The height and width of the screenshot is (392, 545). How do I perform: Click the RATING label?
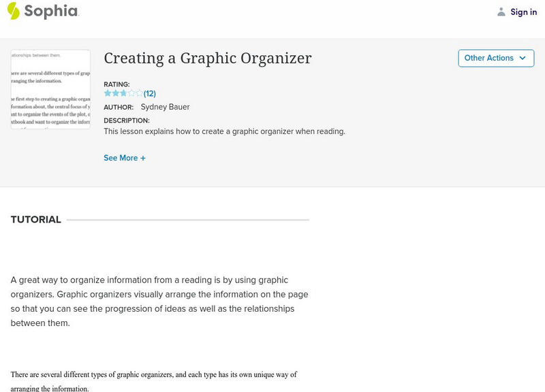click(116, 84)
